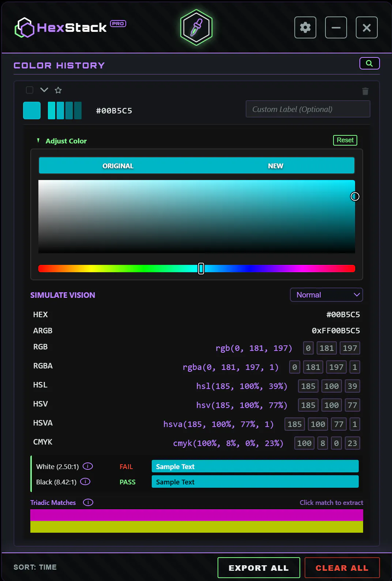392x581 pixels.
Task: Click the RGB red value box 0
Action: pos(308,348)
